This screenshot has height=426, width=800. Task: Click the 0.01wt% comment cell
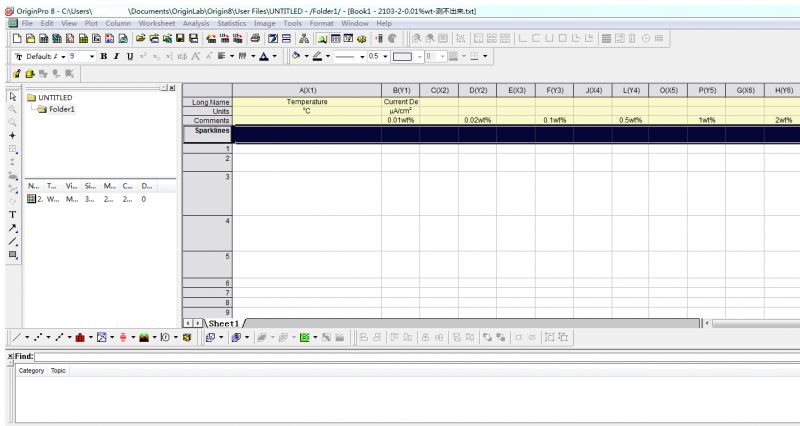point(401,120)
